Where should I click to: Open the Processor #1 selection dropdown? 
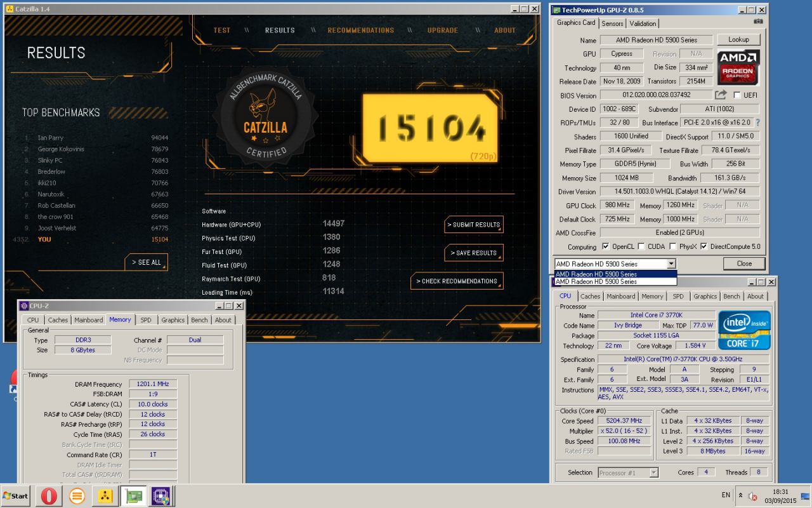(653, 472)
